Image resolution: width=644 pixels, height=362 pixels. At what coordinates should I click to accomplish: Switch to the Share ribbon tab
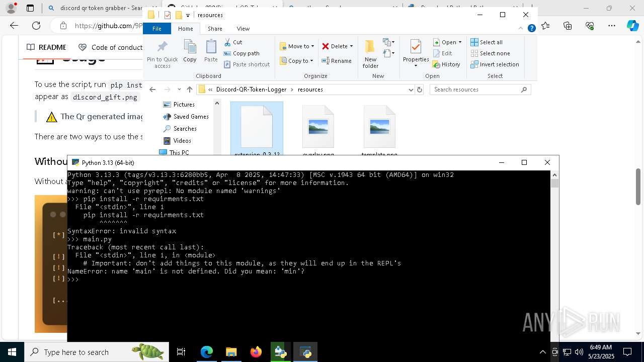[215, 29]
